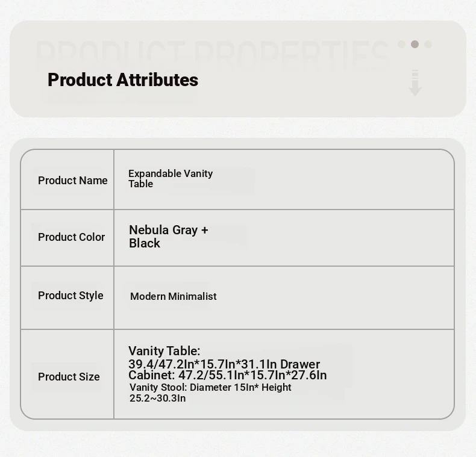Click the Vanity Stool: Diameter 15In line

point(210,388)
